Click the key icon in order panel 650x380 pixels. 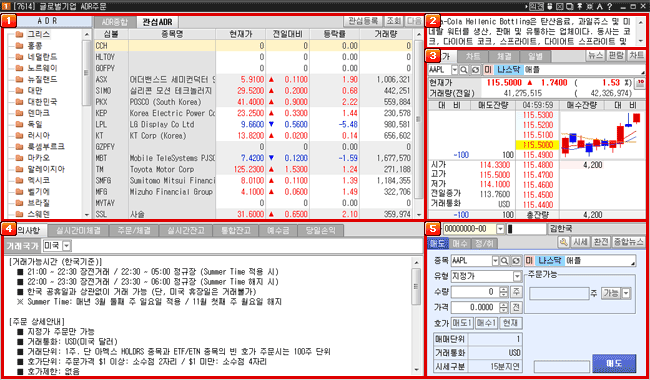tap(563, 242)
